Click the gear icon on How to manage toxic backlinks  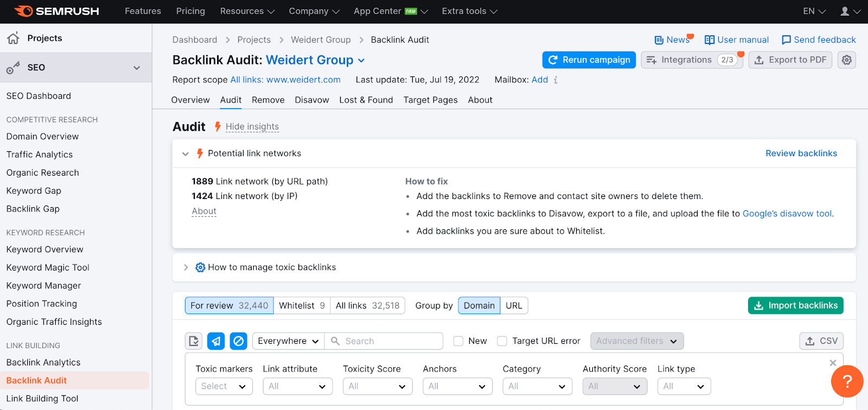coord(200,267)
